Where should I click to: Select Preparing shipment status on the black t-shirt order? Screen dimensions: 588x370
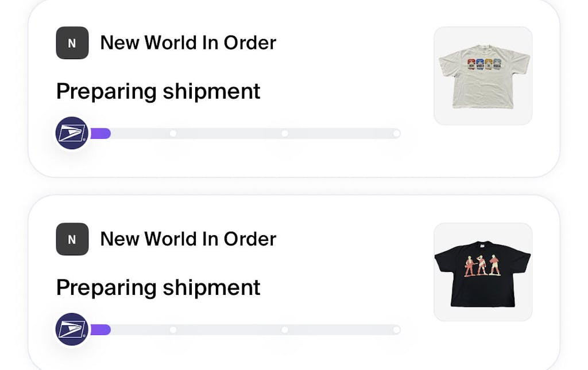158,287
